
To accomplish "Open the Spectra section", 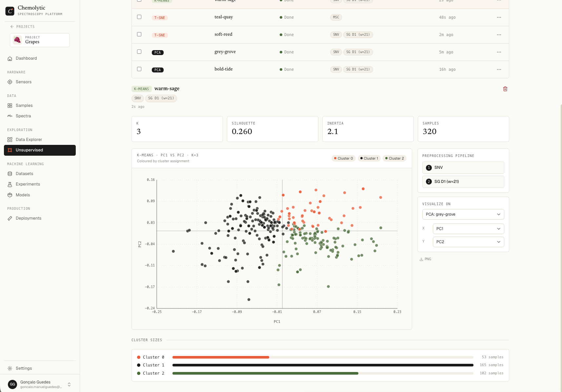I will [40, 116].
